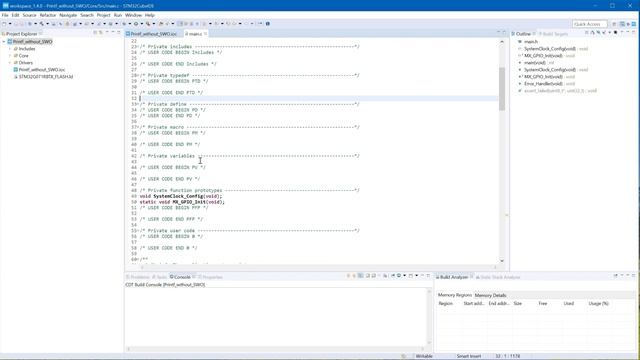This screenshot has width=640, height=360.
Task: Minimize the Project Explorer panel
Action: tap(113, 33)
